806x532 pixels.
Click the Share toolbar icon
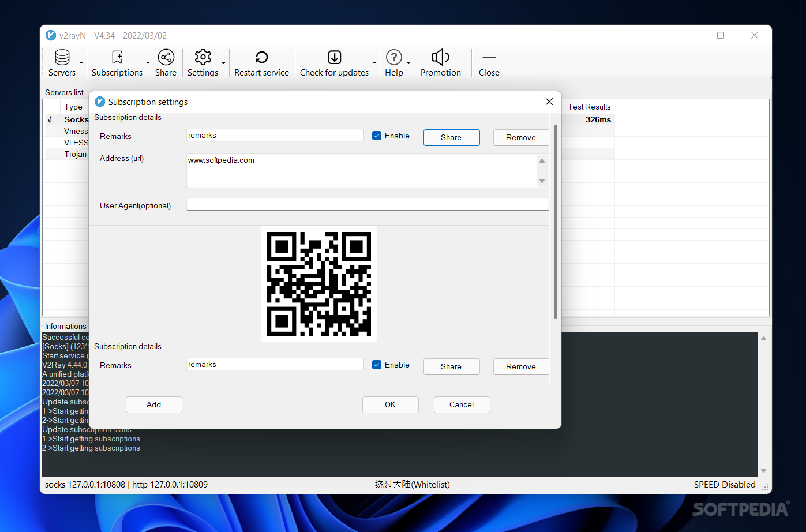[166, 63]
